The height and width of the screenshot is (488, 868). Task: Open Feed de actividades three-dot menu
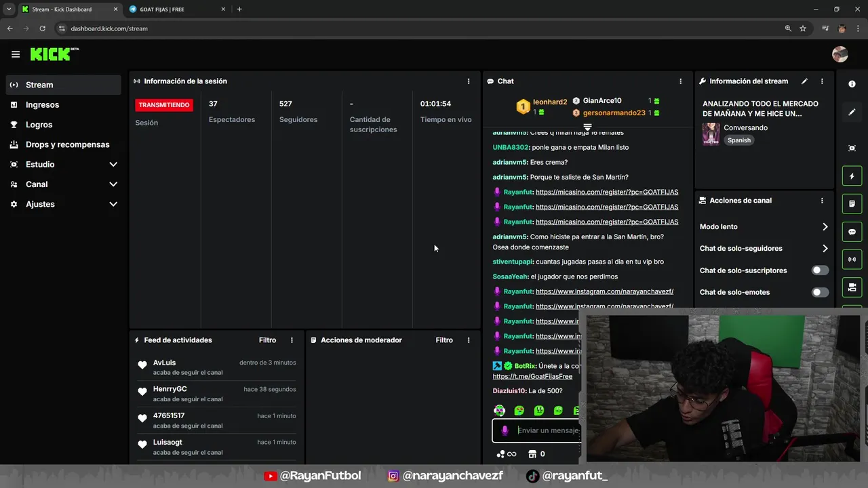[x=292, y=340]
